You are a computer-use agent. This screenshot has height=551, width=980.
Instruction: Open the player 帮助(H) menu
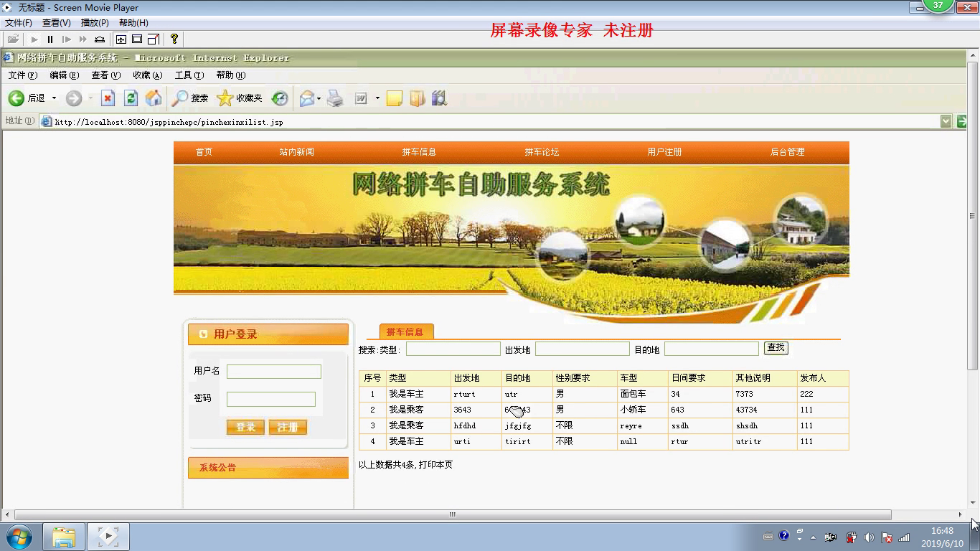133,23
